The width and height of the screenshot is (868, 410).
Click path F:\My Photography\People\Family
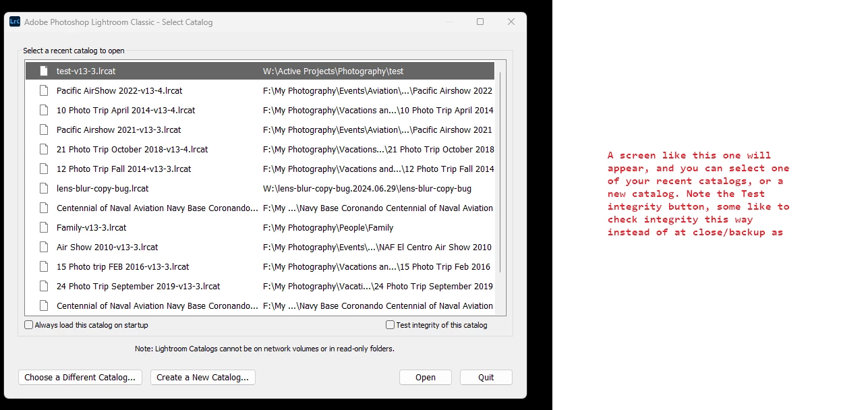(x=328, y=227)
